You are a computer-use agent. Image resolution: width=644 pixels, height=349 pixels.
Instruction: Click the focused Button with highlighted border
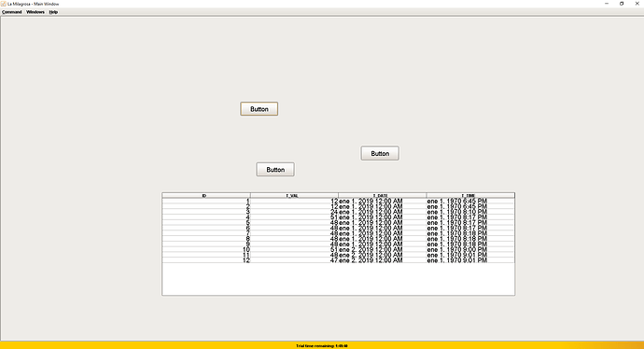[x=259, y=109]
